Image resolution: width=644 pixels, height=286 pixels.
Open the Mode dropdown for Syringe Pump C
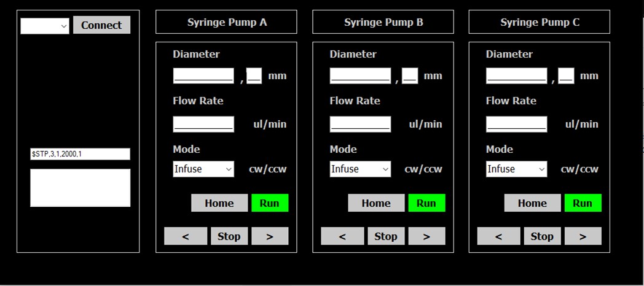click(x=516, y=169)
